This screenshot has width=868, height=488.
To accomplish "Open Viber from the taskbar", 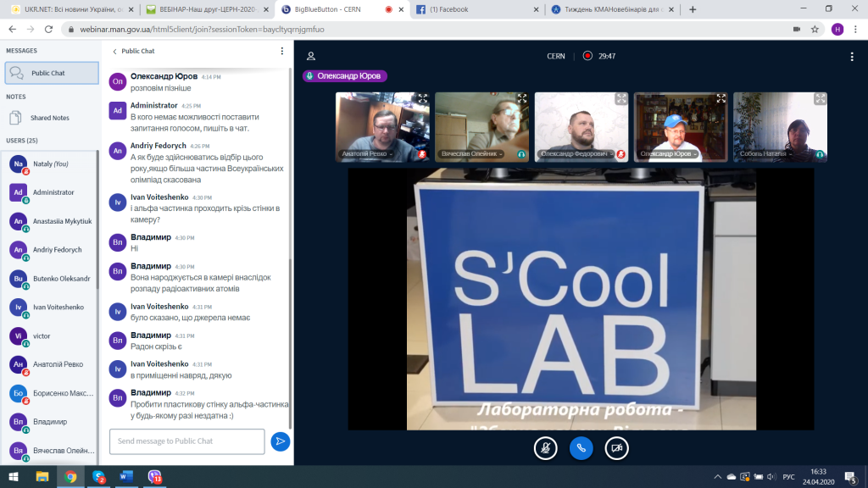I will tap(154, 476).
